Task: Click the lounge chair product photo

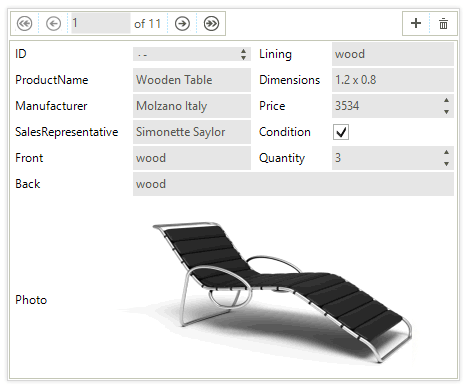Action: click(x=265, y=292)
